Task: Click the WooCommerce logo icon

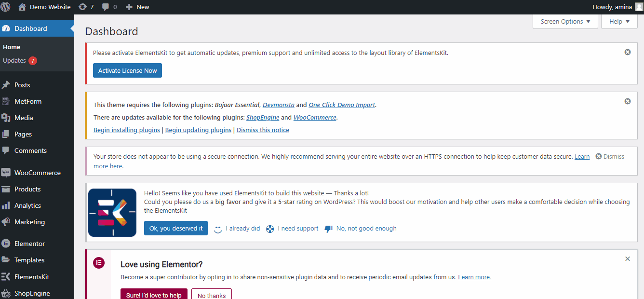Action: (x=6, y=173)
